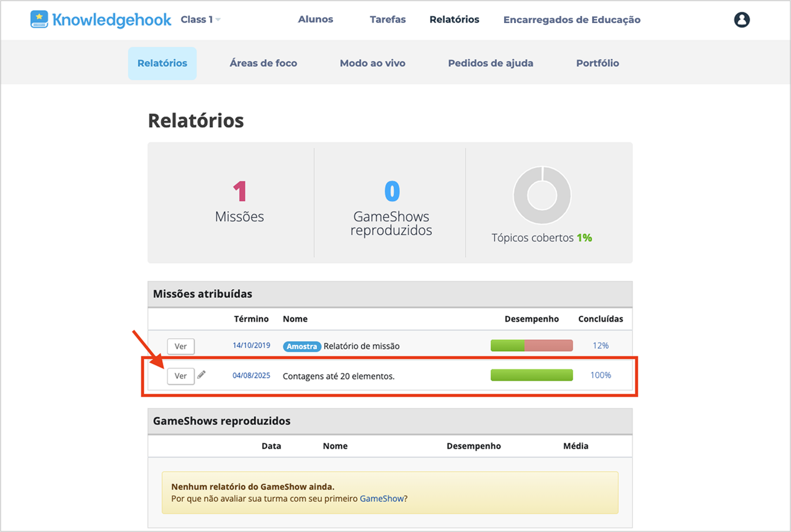Click the Missões count 1

click(240, 192)
